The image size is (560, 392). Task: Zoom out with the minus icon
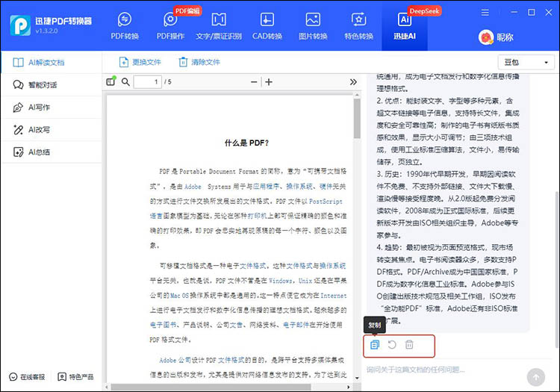[254, 82]
